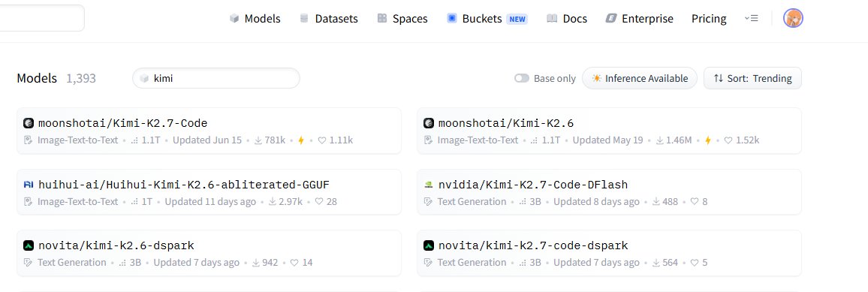Screen dimensions: 868x292
Task: Go to the Datasets section
Action: 329,18
